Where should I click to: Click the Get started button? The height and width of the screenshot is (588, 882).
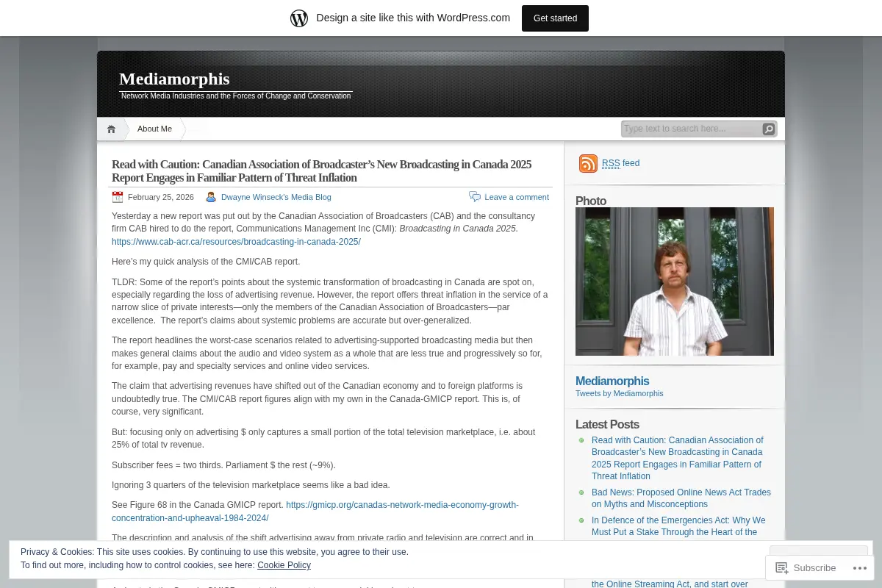click(555, 18)
